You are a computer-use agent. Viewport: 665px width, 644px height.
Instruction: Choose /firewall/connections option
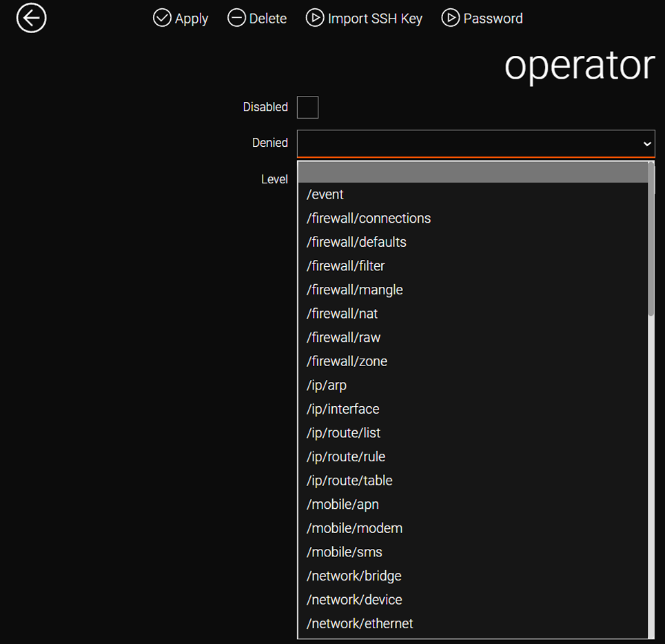coord(473,218)
